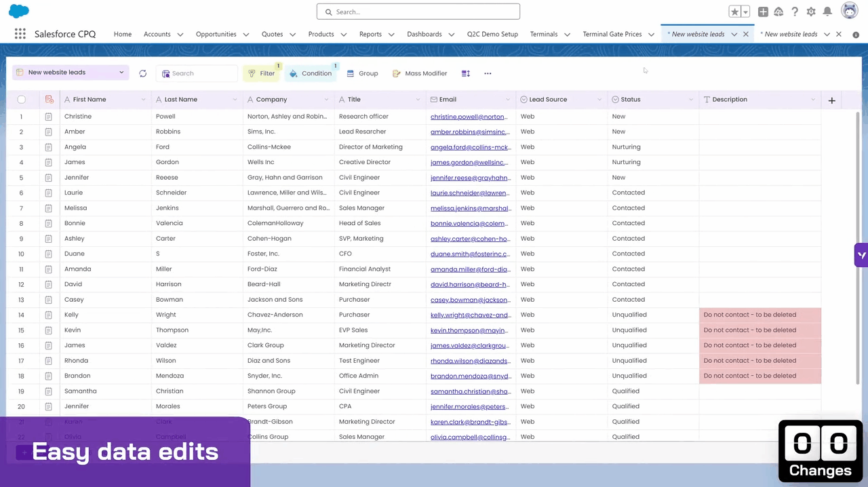The width and height of the screenshot is (868, 487).
Task: Click the Filter button
Action: click(262, 73)
